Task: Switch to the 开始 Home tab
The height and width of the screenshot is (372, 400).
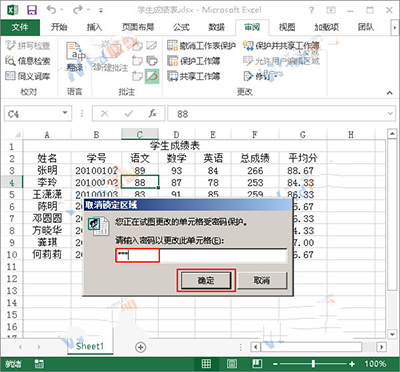Action: (x=59, y=27)
